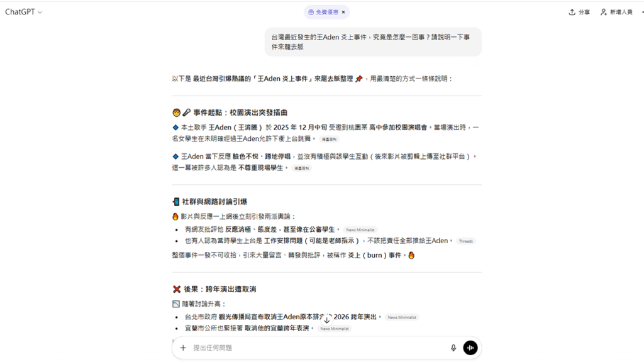The width and height of the screenshot is (644, 362).
Task: Click the 新增人員 add people icon
Action: click(x=604, y=12)
